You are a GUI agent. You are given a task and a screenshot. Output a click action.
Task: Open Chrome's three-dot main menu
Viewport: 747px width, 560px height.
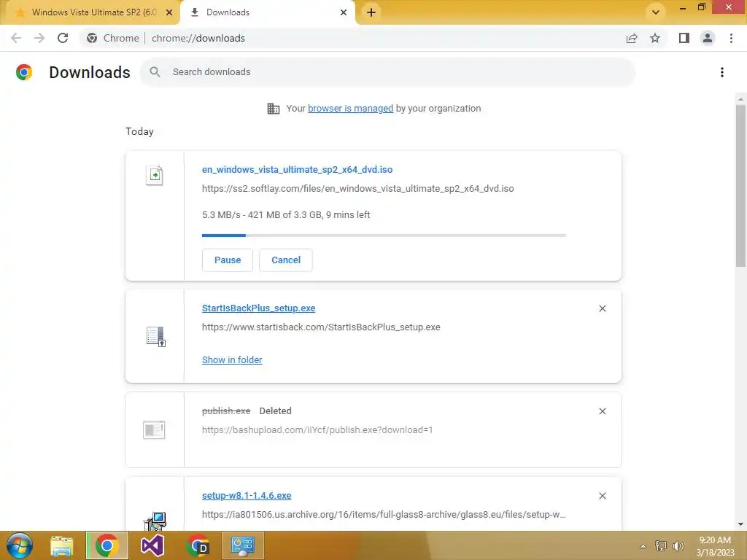click(731, 38)
